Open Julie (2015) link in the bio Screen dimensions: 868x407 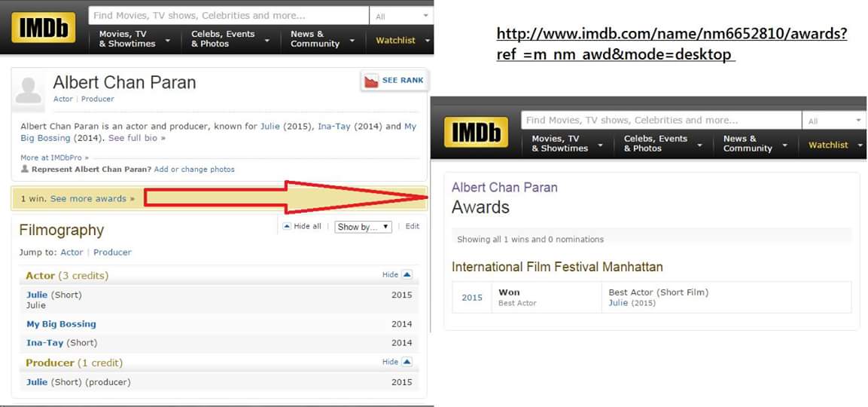coord(270,127)
